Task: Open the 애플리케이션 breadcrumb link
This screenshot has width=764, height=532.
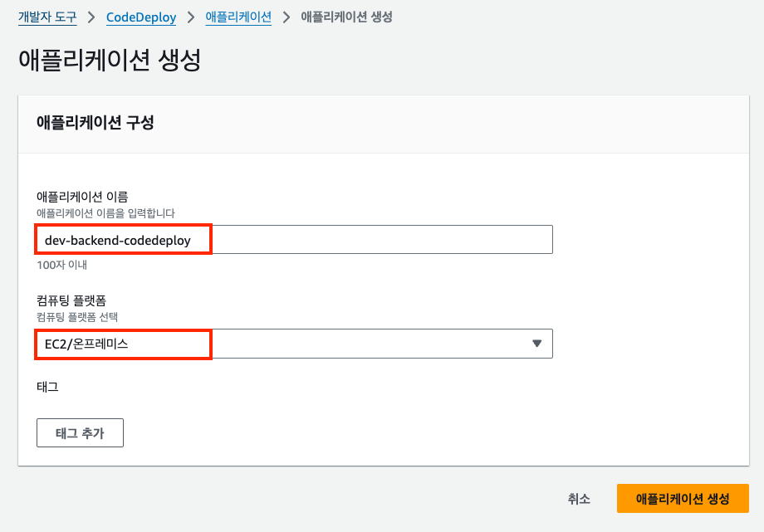Action: pyautogui.click(x=238, y=17)
